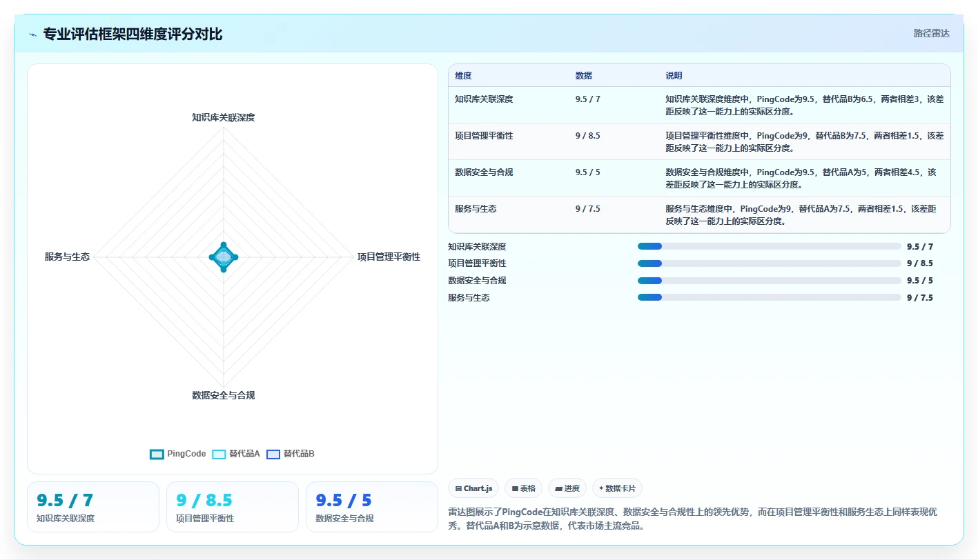Select the Chart.js tag
Viewport: 978px width, 560px height.
474,488
